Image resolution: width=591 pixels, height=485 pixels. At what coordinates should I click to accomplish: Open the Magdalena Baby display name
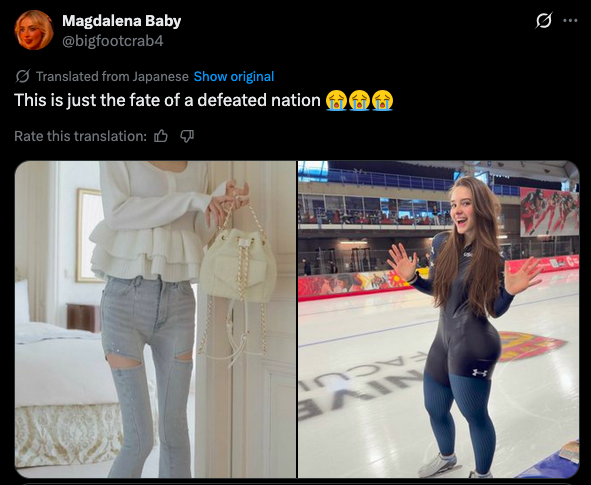[121, 21]
